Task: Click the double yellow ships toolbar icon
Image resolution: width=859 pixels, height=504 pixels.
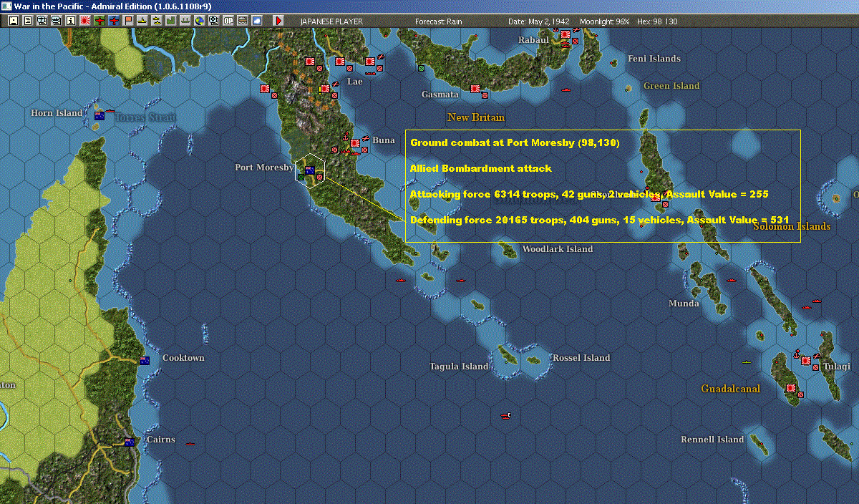Action: click(x=156, y=21)
